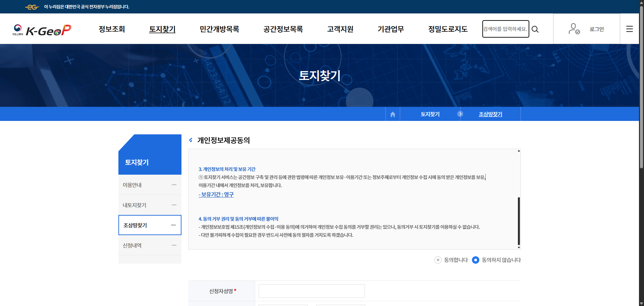Image resolution: width=644 pixels, height=306 pixels.
Task: Select the 동의합니다 radio button
Action: pos(437,260)
